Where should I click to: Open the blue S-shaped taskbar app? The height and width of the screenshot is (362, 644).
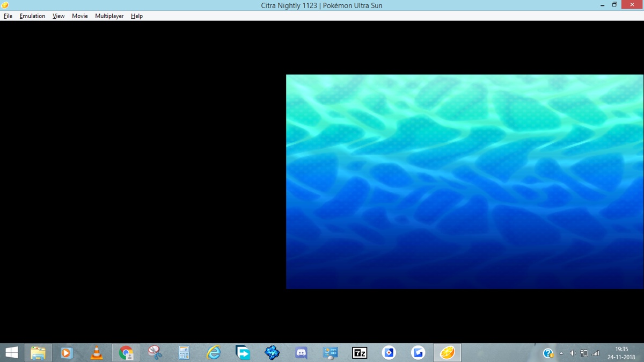[x=418, y=353]
